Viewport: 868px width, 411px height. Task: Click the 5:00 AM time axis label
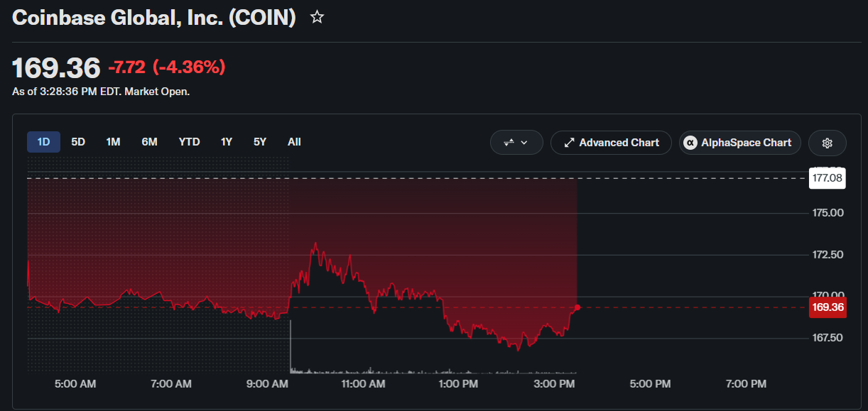pos(75,384)
